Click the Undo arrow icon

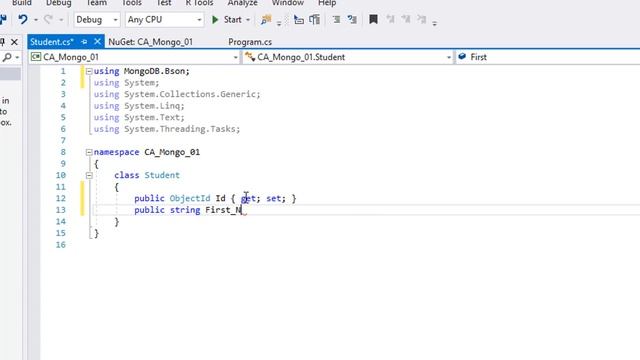point(23,19)
